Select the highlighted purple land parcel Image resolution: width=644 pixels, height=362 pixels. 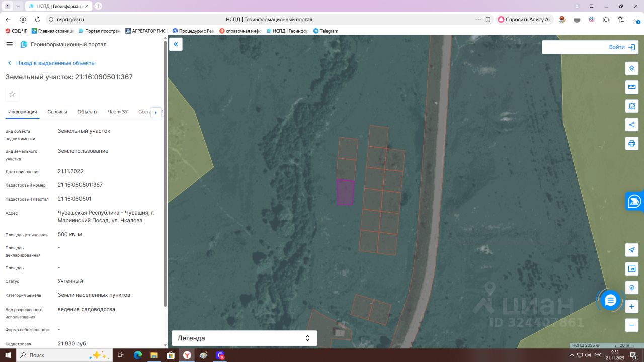click(345, 192)
